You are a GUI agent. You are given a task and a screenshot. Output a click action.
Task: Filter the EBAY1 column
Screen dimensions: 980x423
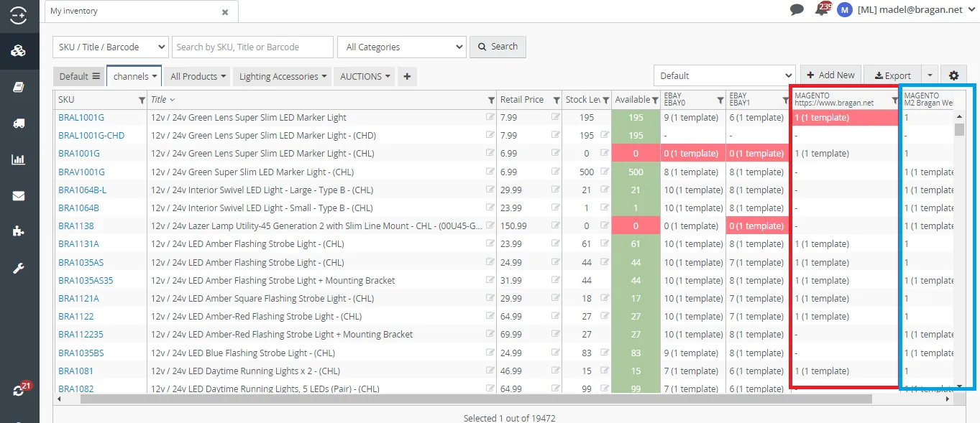click(785, 100)
